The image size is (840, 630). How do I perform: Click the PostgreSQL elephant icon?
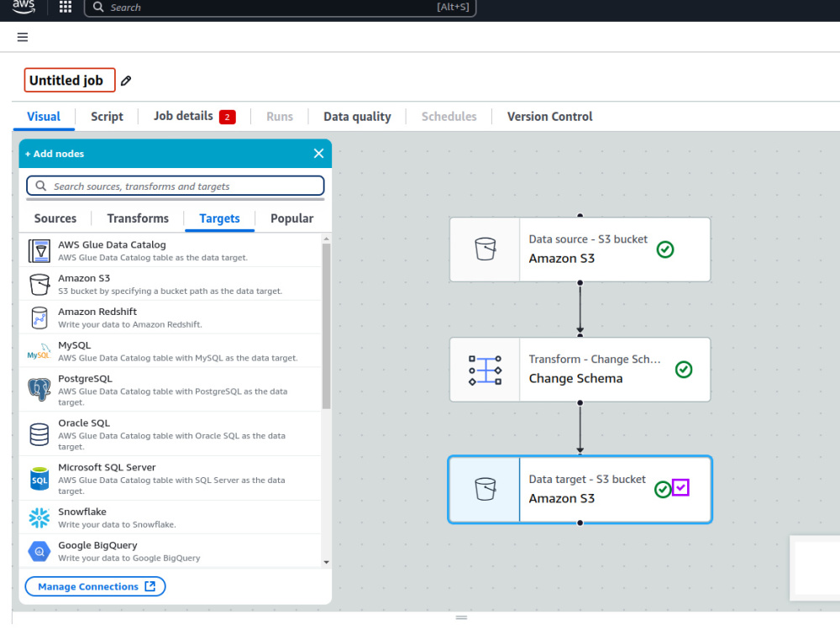pyautogui.click(x=39, y=389)
